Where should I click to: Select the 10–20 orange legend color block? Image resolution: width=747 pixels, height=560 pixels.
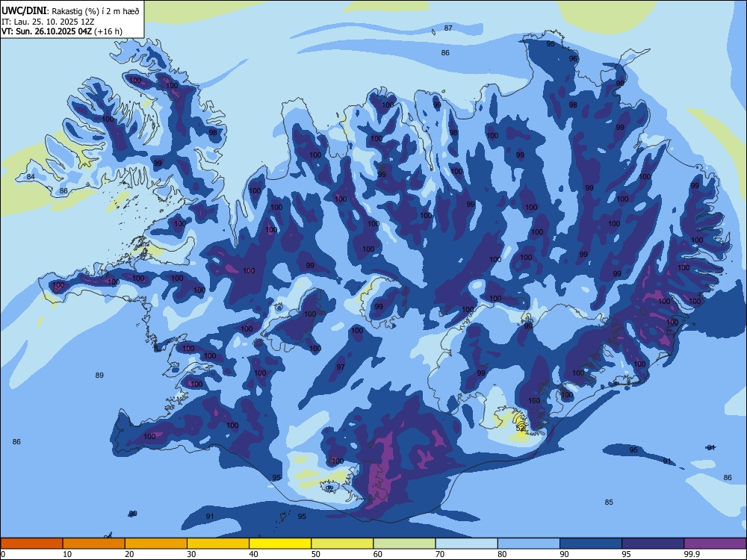pos(94,544)
